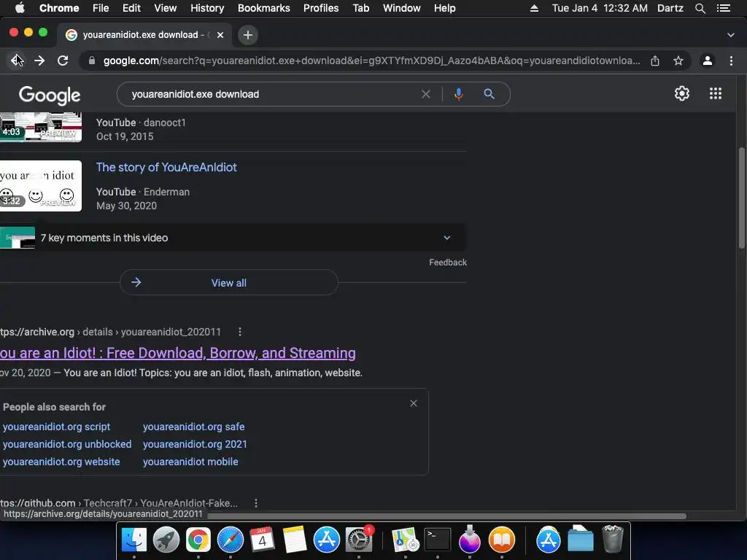Open Maps from the dock
Viewport: 747px width, 560px height.
(x=405, y=540)
